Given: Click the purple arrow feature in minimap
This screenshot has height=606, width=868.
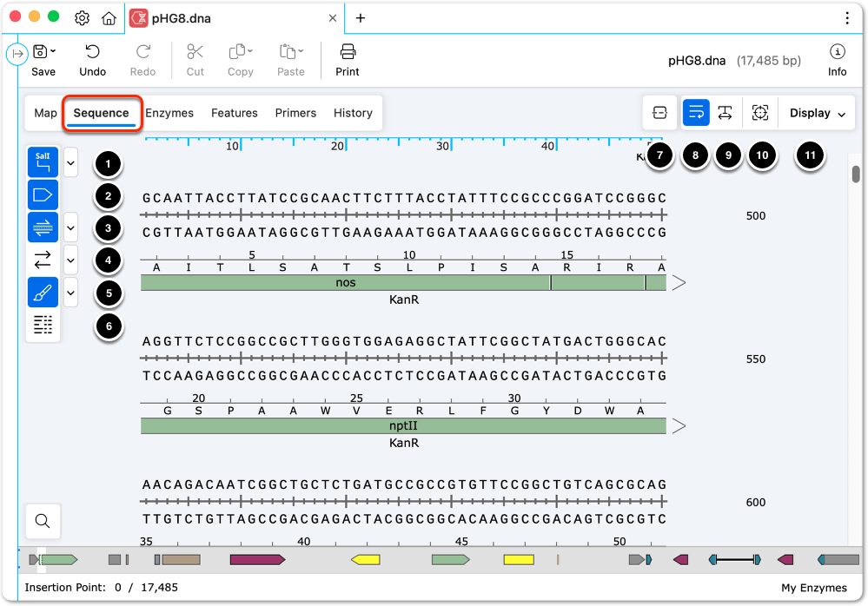Looking at the screenshot, I should pos(257,560).
